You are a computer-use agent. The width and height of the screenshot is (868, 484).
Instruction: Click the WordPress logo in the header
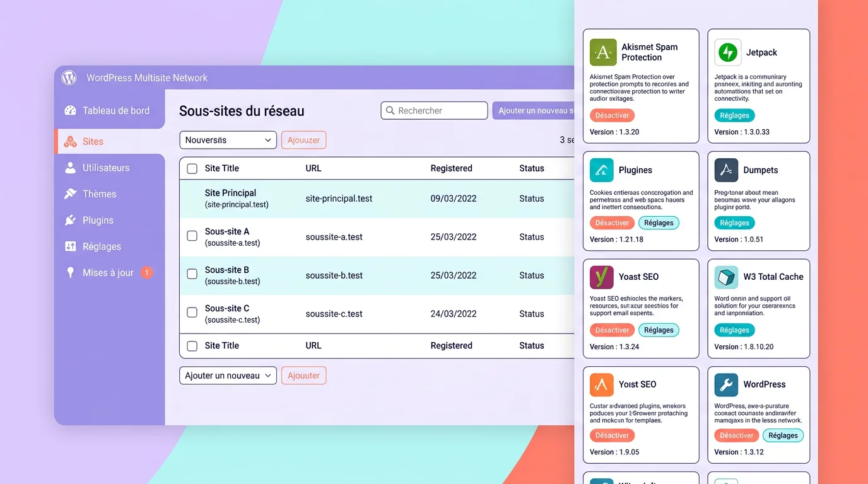68,78
